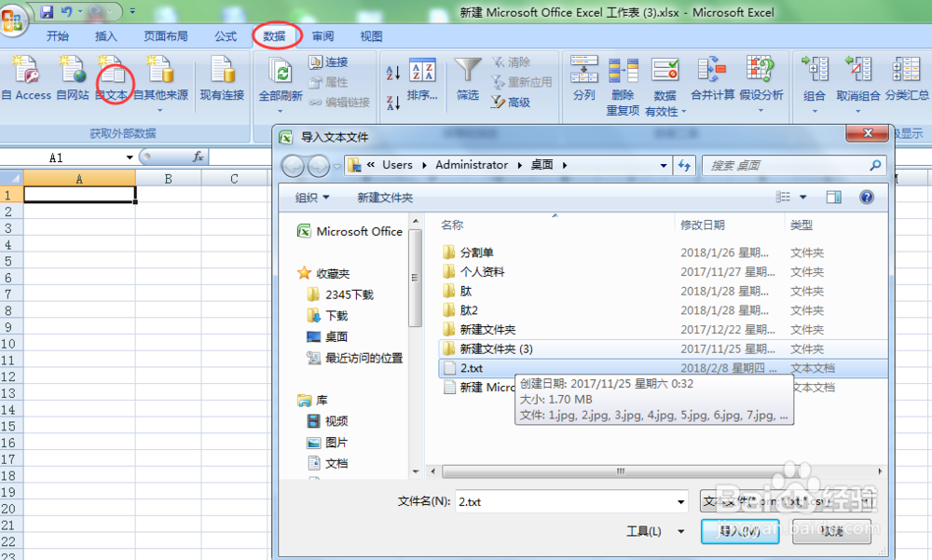Screen dimensions: 932x560
Task: Switch to 审阅 ribbon tab
Action: point(322,36)
